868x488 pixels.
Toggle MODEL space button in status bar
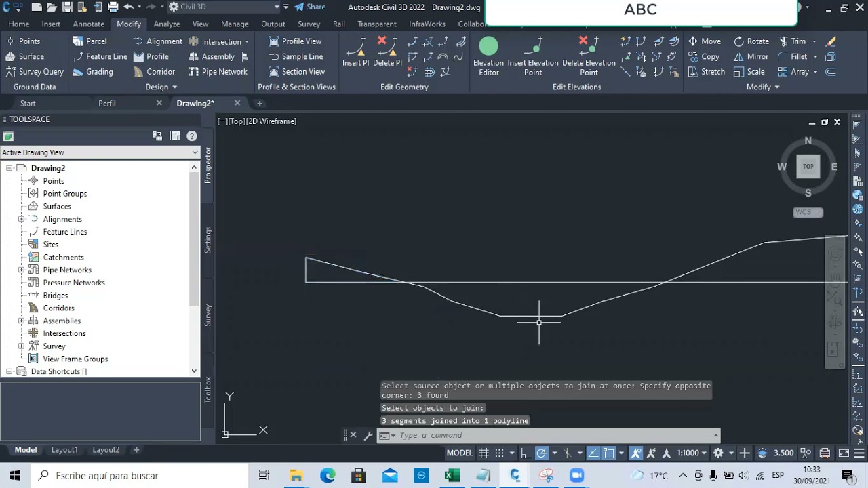coord(460,453)
